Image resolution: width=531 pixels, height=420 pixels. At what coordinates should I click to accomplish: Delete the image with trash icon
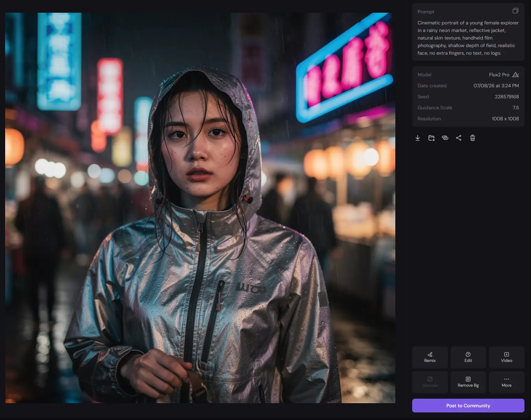pyautogui.click(x=473, y=138)
